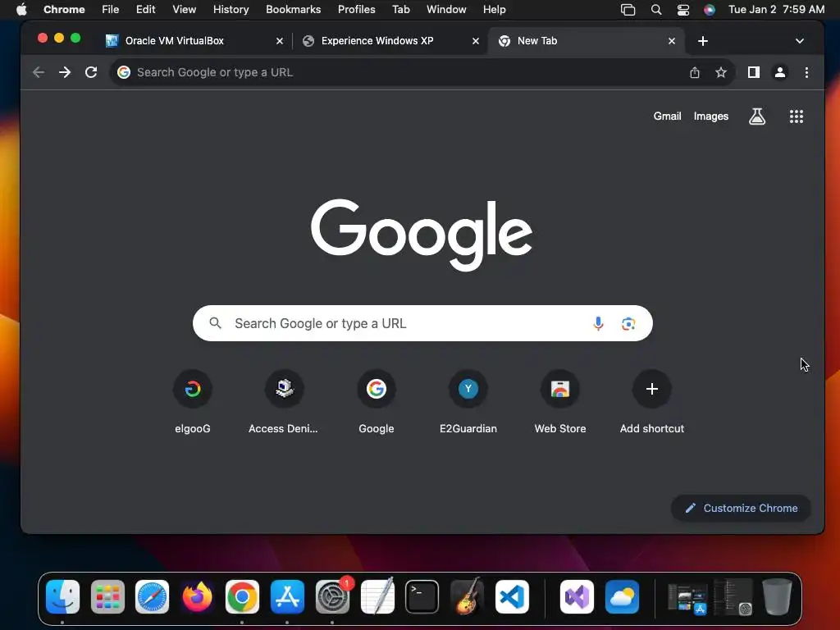Open the History menu
The image size is (840, 630).
(231, 10)
